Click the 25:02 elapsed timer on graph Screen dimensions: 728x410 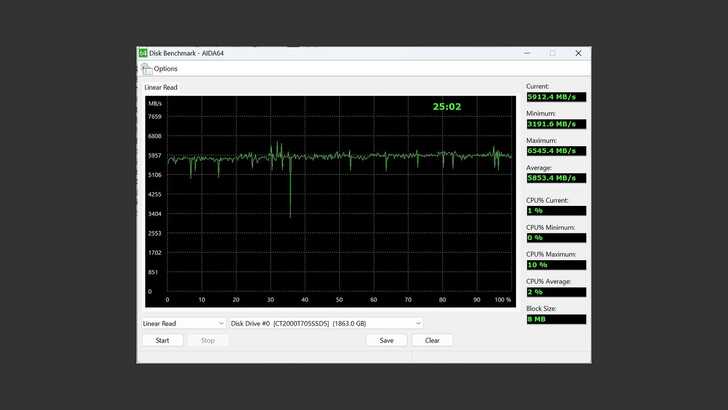pyautogui.click(x=446, y=106)
